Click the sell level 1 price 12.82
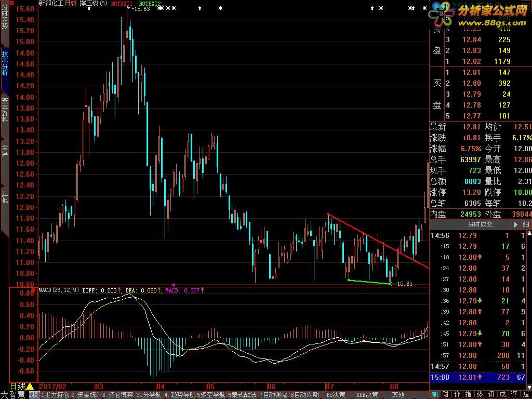This screenshot has height=399, width=532. (x=472, y=61)
